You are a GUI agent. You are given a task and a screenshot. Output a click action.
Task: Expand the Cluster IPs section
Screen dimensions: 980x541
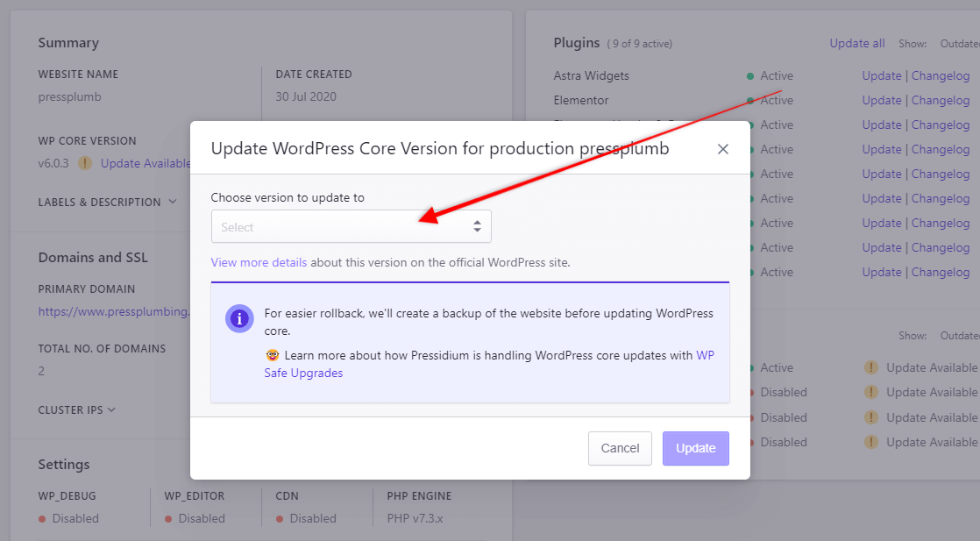pos(77,409)
